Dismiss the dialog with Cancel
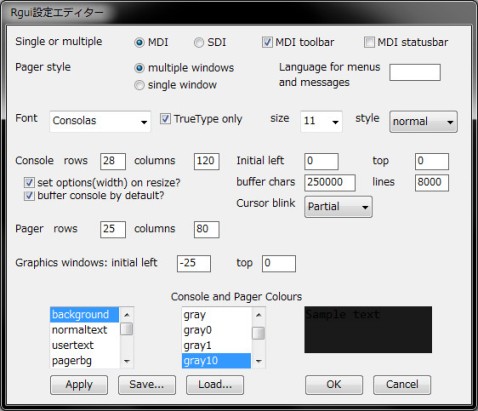Screen dimensions: 478x411 (402, 385)
